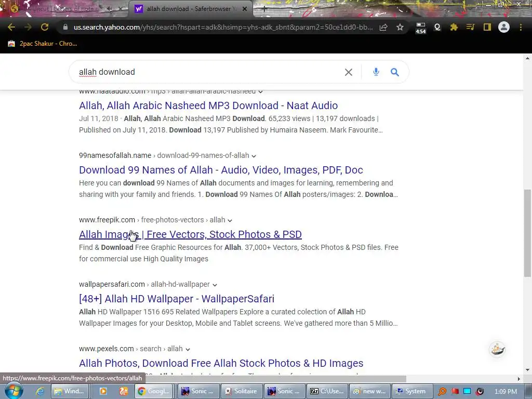This screenshot has width=532, height=399.
Task: Mute the background tab's audio icon
Action: pos(109,9)
